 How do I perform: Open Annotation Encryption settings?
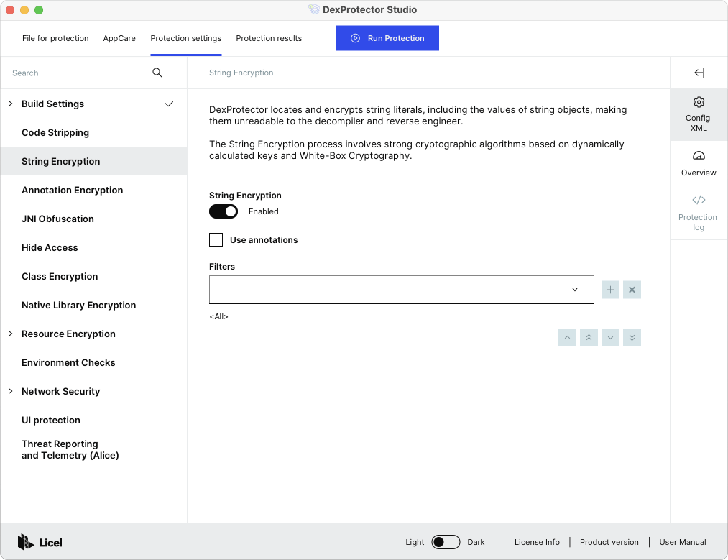[x=94, y=191]
